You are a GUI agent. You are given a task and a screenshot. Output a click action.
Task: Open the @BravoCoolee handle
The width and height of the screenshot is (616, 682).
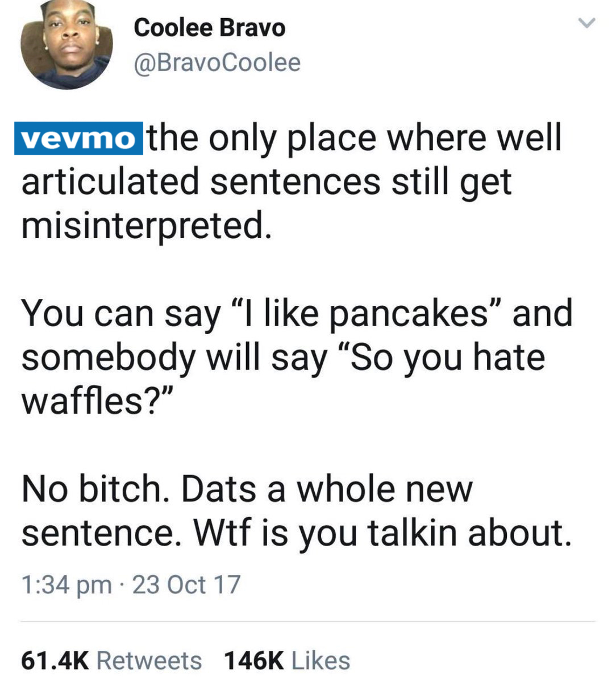click(217, 63)
